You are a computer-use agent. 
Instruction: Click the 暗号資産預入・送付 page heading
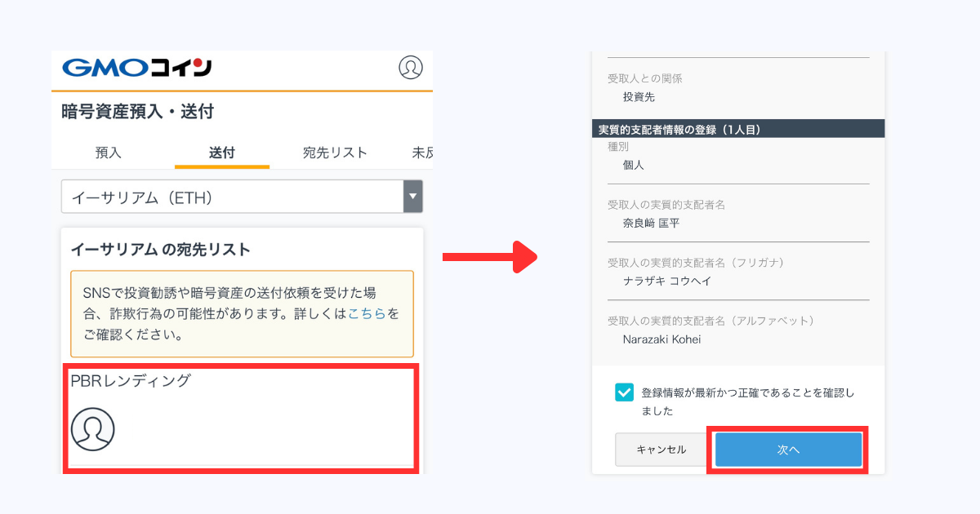(137, 112)
